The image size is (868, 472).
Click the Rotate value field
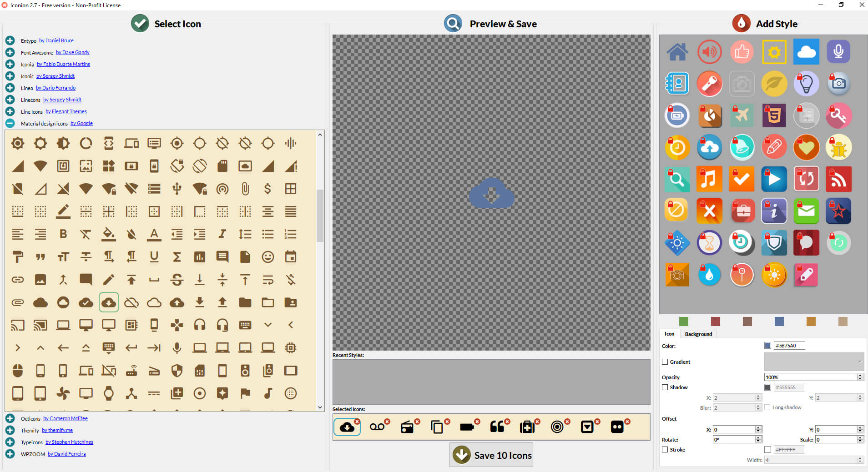[x=734, y=440]
